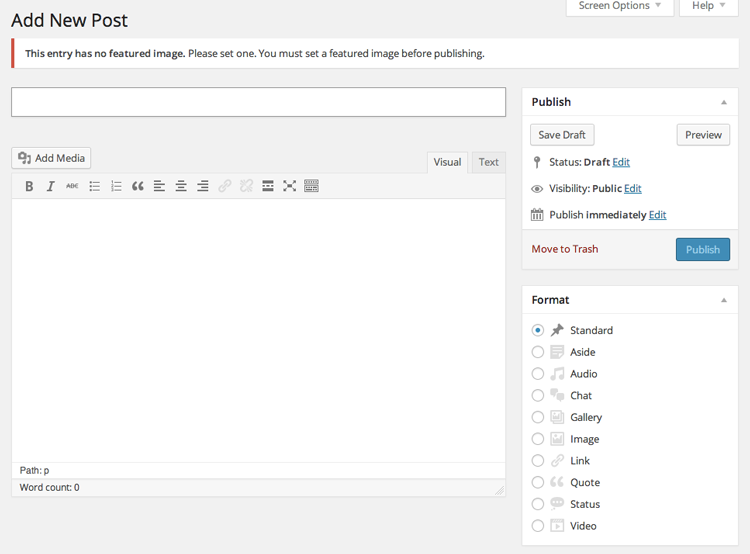Toggle bold formatting in editor toolbar
This screenshot has height=554, width=750.
(x=29, y=186)
